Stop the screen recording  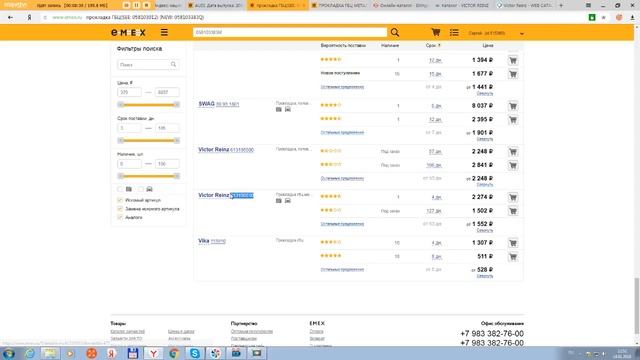click(146, 5)
